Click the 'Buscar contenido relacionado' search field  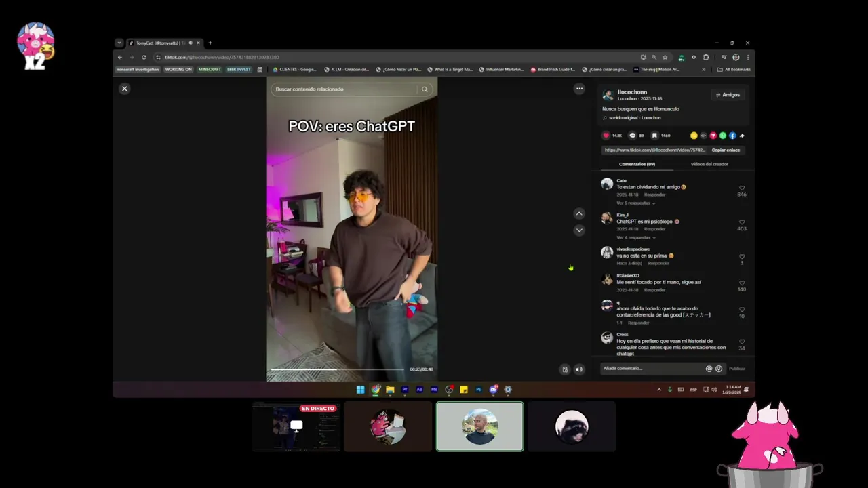[346, 89]
